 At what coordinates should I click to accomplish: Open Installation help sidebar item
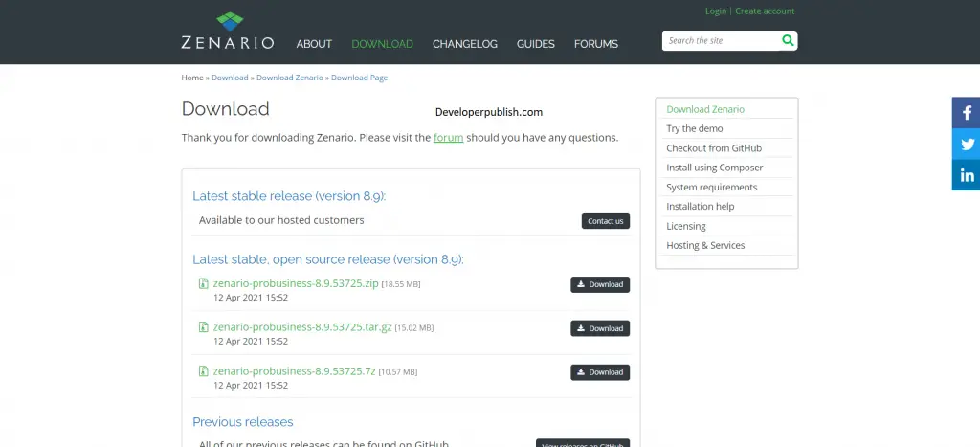click(x=700, y=207)
